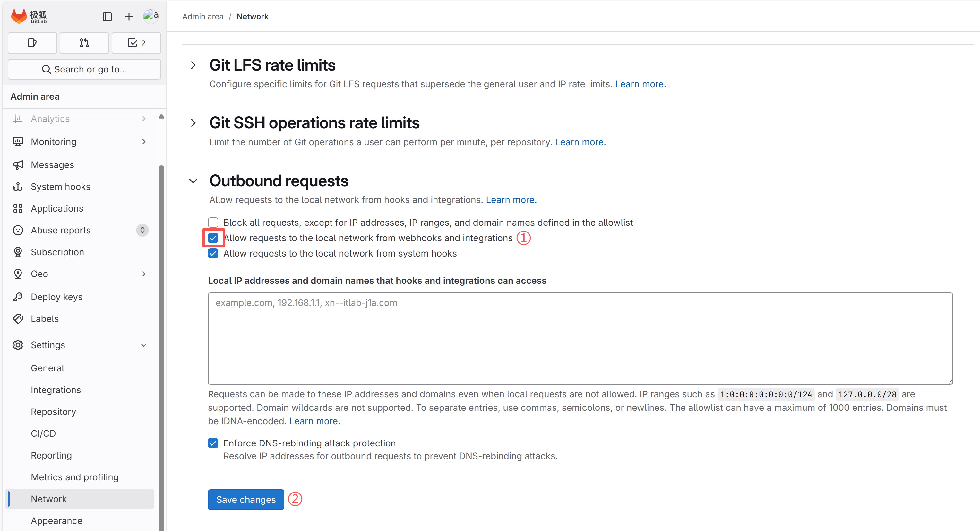This screenshot has width=980, height=531.
Task: Open the Integrations settings menu item
Action: click(x=56, y=390)
